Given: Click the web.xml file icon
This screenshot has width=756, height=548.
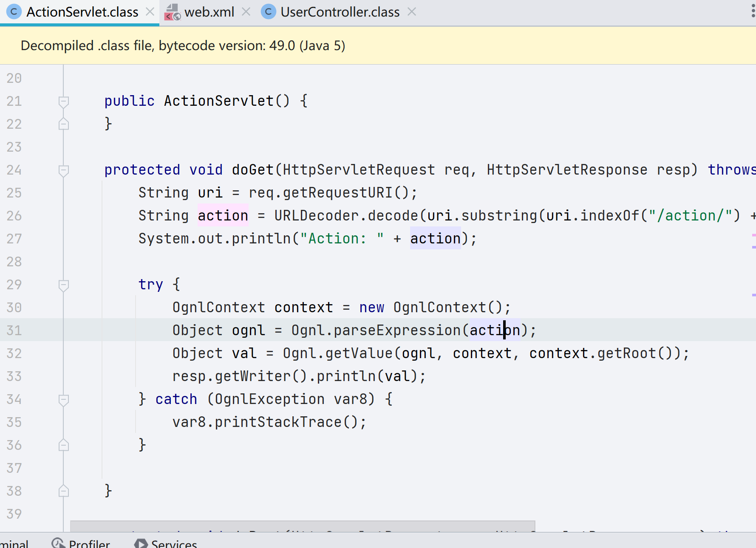Looking at the screenshot, I should (172, 12).
